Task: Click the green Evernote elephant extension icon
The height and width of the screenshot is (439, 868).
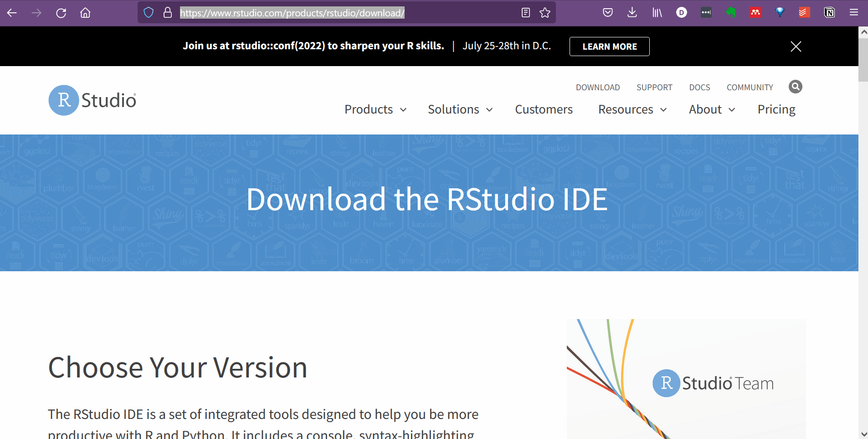Action: [x=731, y=13]
